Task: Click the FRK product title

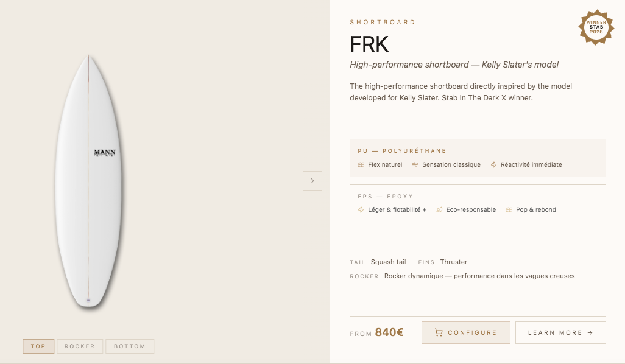Action: (369, 44)
